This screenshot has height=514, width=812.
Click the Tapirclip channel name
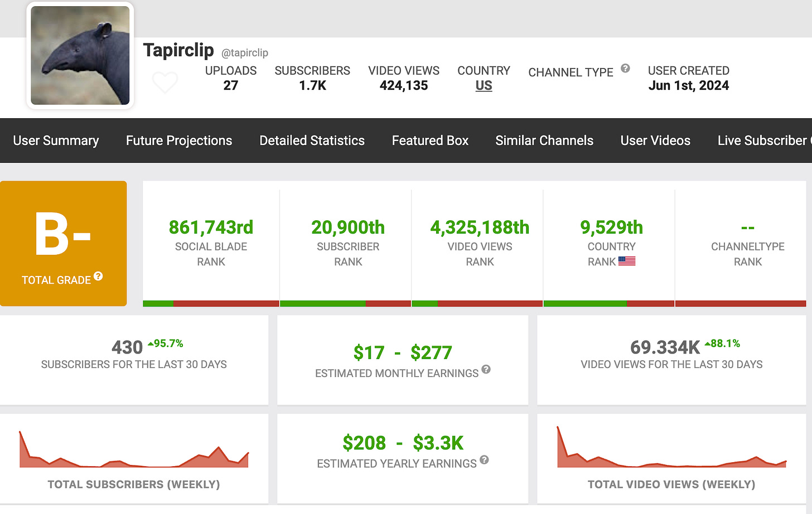[x=178, y=50]
